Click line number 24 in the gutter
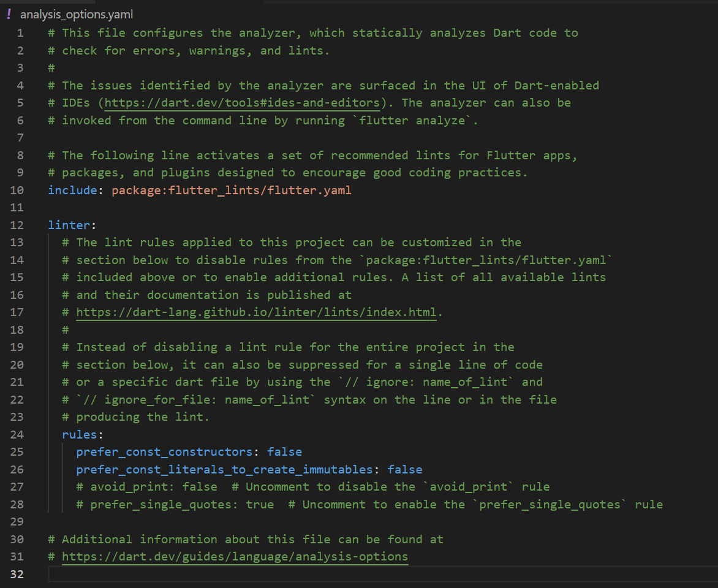Screen dimensions: 718x588 click(x=17, y=435)
